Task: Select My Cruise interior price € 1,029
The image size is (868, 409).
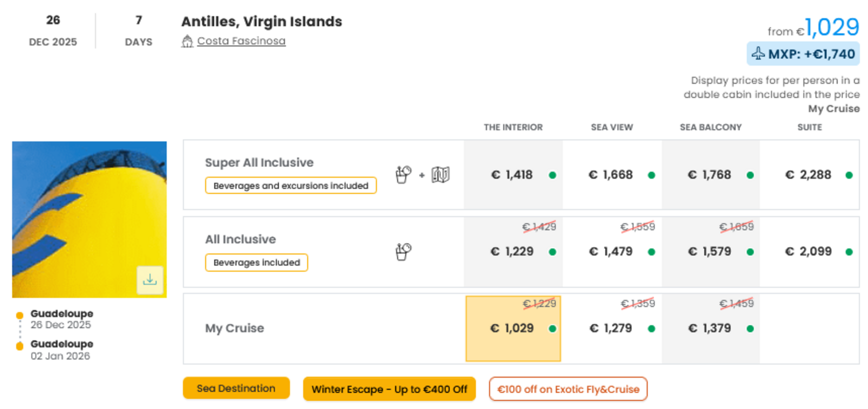Action: coord(513,329)
